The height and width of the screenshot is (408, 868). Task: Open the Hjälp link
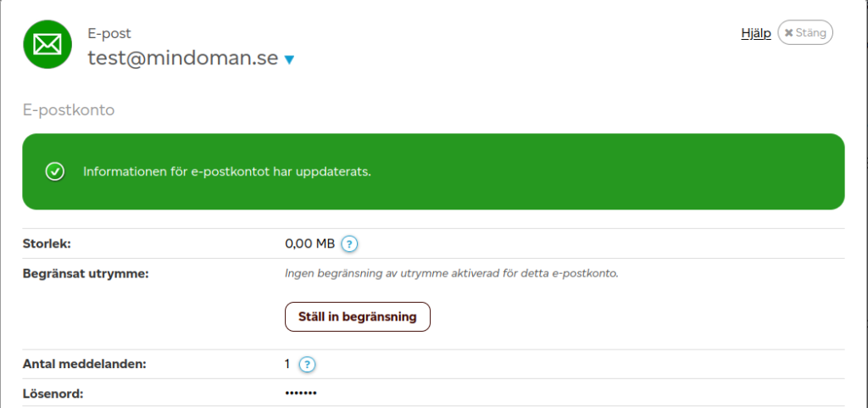[755, 33]
